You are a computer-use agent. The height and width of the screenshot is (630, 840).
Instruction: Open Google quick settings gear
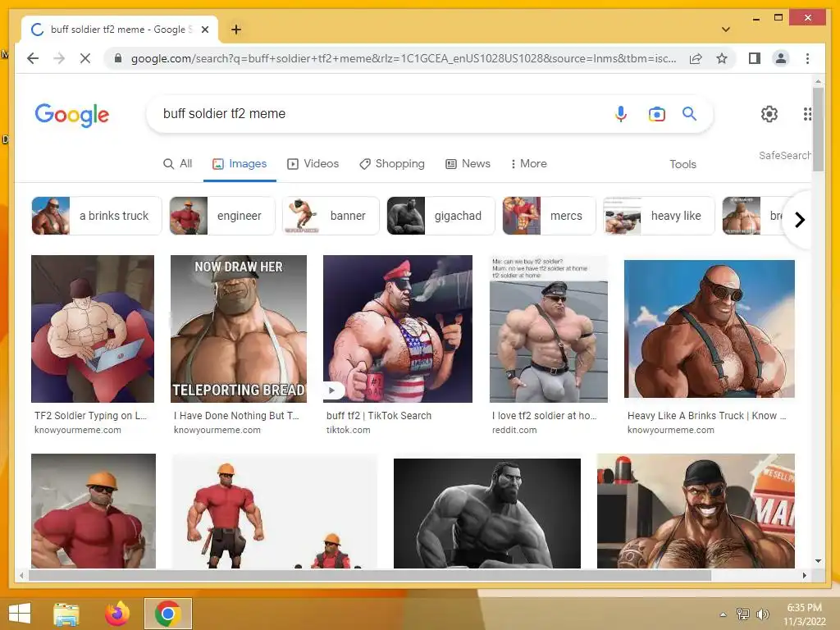[x=769, y=113]
